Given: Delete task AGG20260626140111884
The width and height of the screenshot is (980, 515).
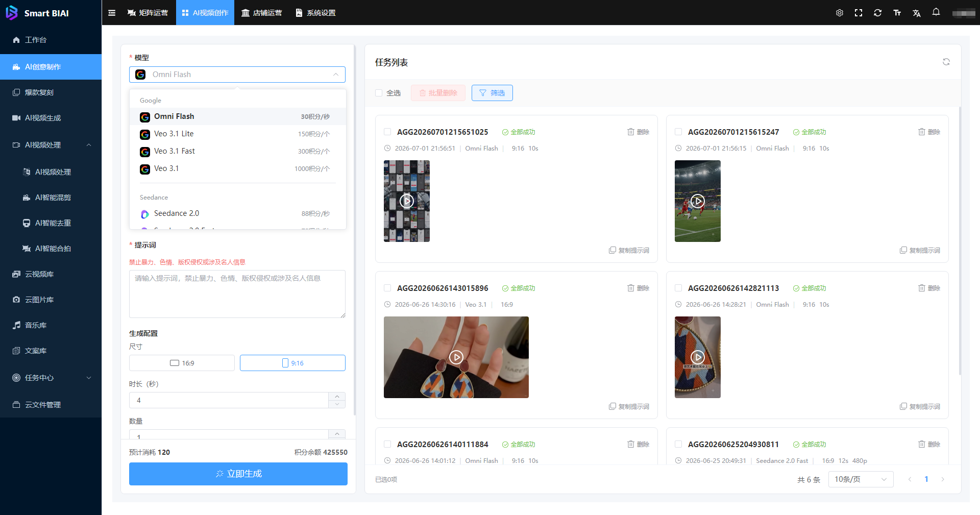Looking at the screenshot, I should 638,444.
